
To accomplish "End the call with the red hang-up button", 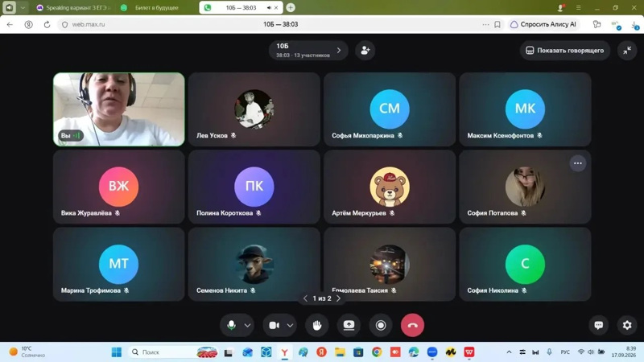I will point(412,325).
